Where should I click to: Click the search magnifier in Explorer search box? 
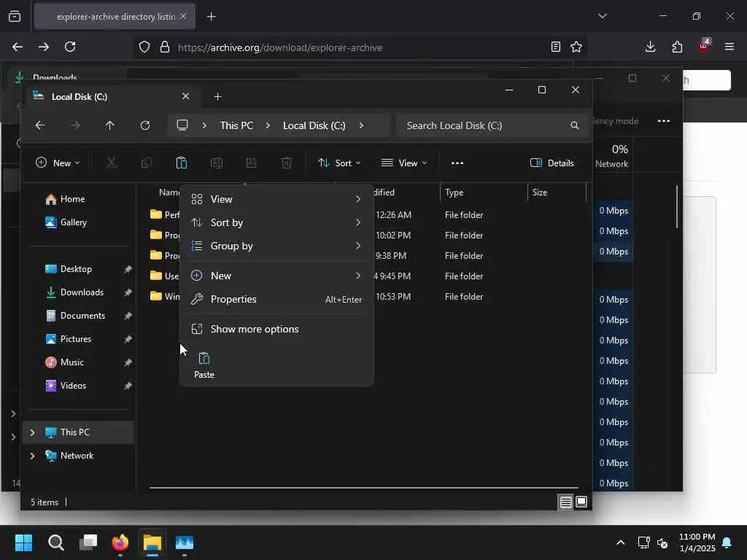pyautogui.click(x=575, y=125)
